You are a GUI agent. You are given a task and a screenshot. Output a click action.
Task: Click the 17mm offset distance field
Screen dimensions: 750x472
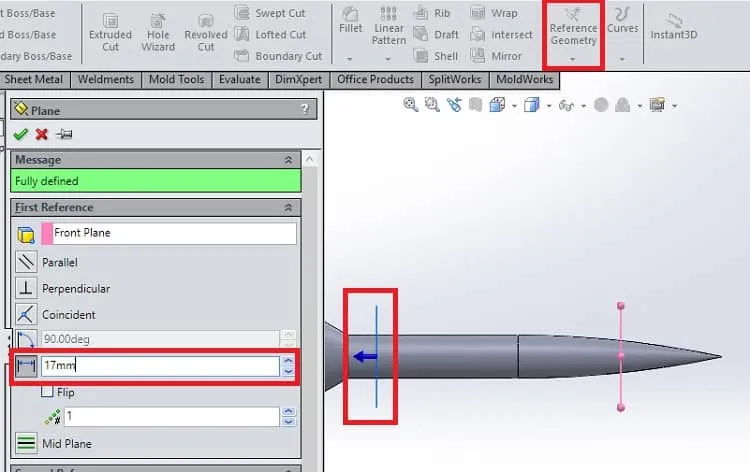coord(160,366)
